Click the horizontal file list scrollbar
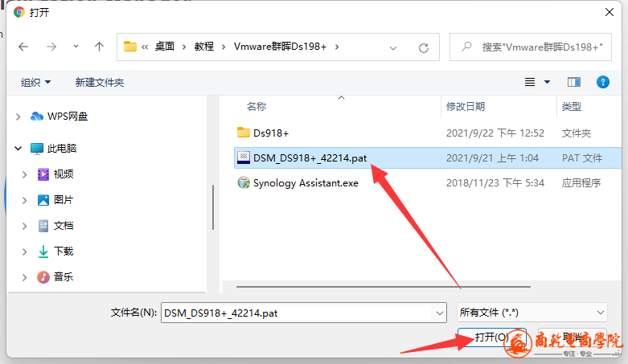This screenshot has width=628, height=364. [x=384, y=287]
